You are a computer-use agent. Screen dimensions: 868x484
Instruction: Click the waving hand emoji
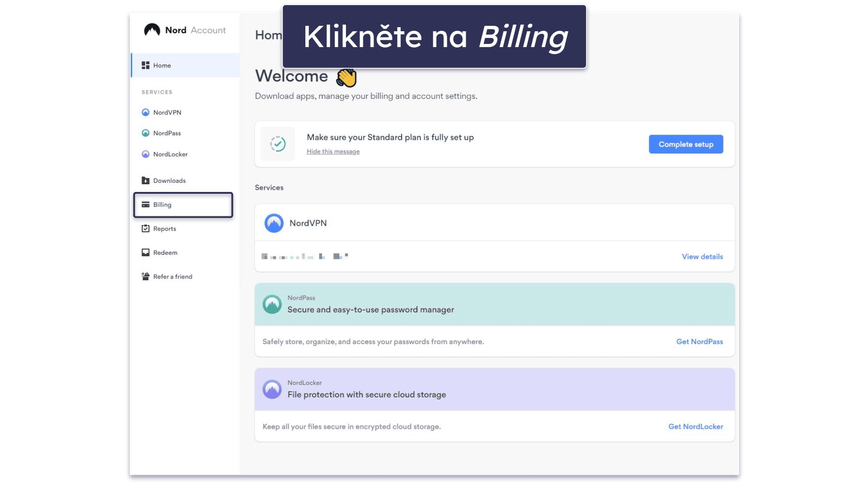[x=346, y=77]
